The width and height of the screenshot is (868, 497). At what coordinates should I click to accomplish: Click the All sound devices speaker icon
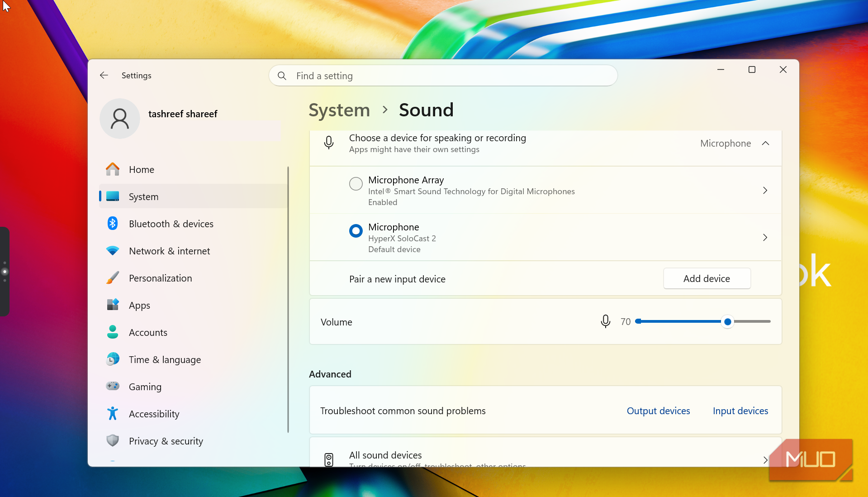(329, 460)
